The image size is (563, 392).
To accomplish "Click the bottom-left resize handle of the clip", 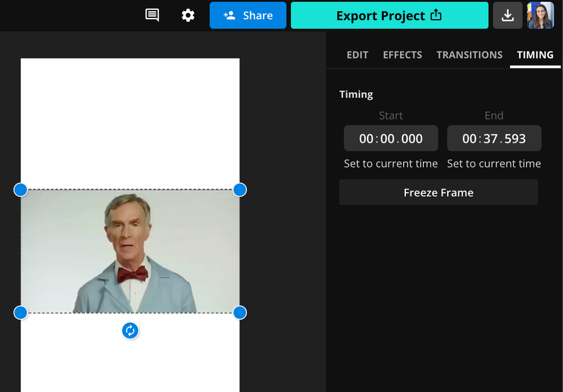I will (20, 313).
